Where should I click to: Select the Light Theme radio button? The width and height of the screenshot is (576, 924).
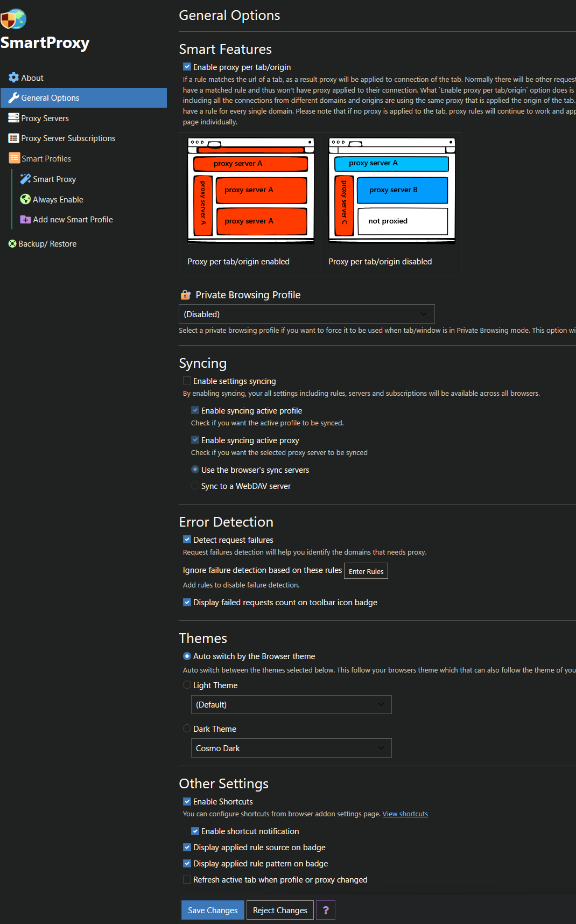pos(187,685)
